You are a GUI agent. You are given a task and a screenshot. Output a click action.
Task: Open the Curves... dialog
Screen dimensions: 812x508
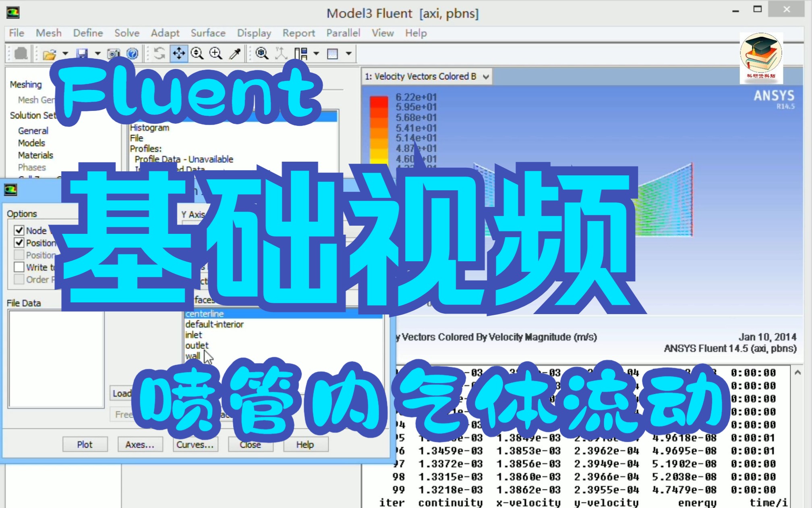tap(195, 444)
